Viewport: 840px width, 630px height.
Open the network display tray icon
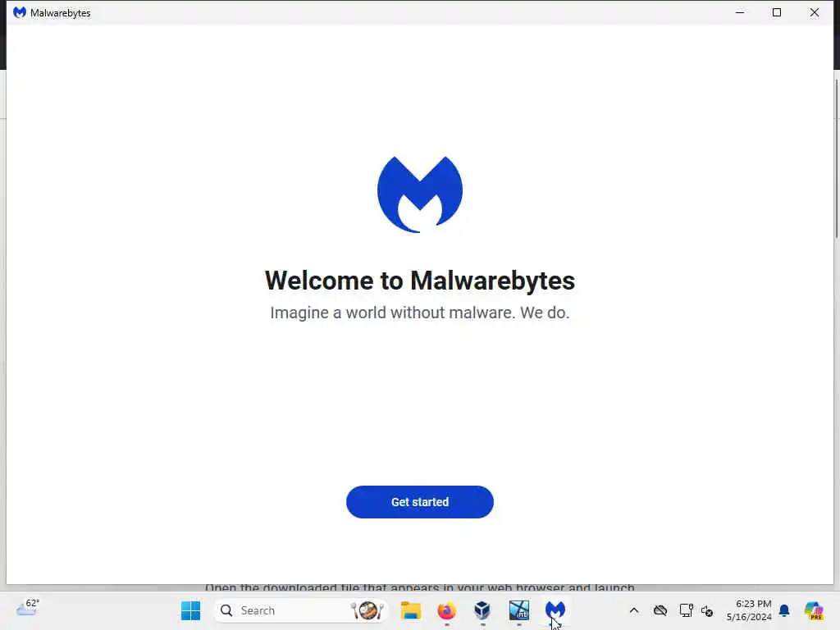pyautogui.click(x=686, y=610)
